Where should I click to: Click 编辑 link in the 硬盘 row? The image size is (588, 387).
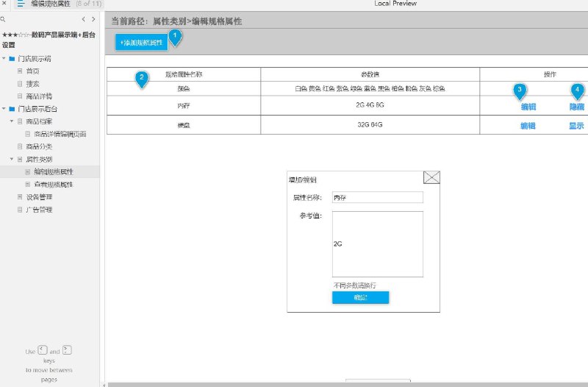click(528, 126)
